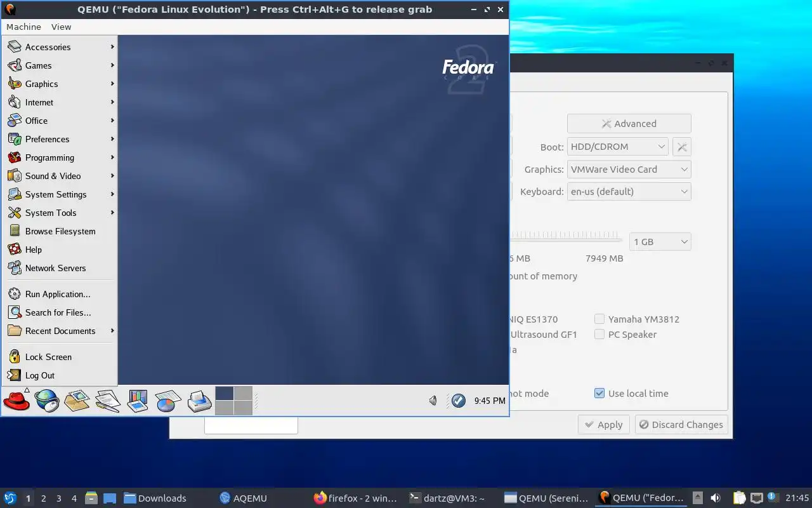The height and width of the screenshot is (508, 812).
Task: Click the Log Out door icon
Action: tap(15, 375)
